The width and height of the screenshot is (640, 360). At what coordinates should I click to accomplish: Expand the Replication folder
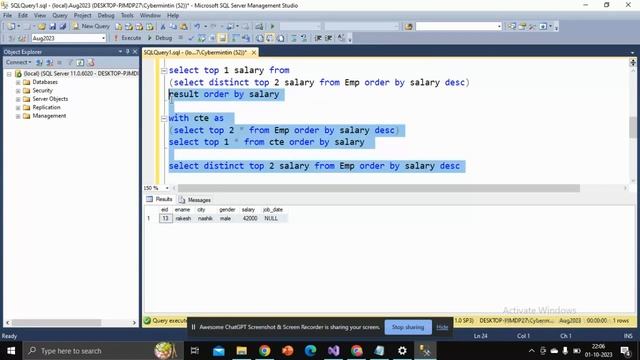[x=18, y=108]
